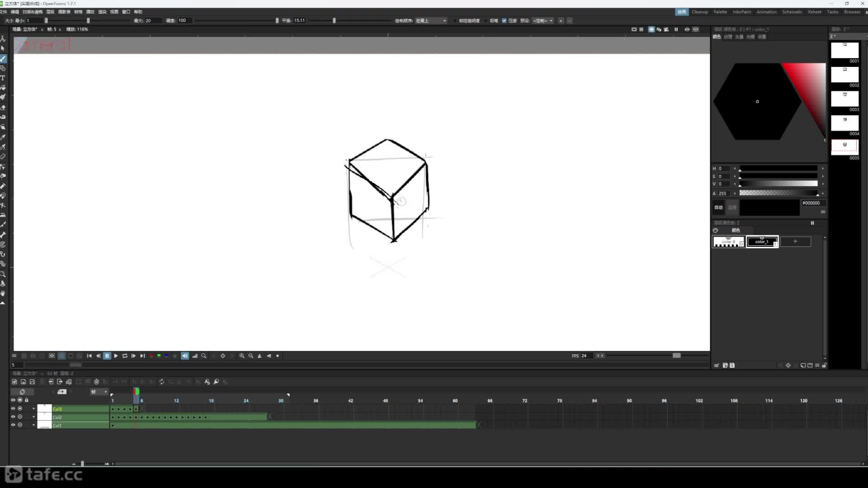Open the Tasks room tab
The width and height of the screenshot is (868, 488).
832,12
